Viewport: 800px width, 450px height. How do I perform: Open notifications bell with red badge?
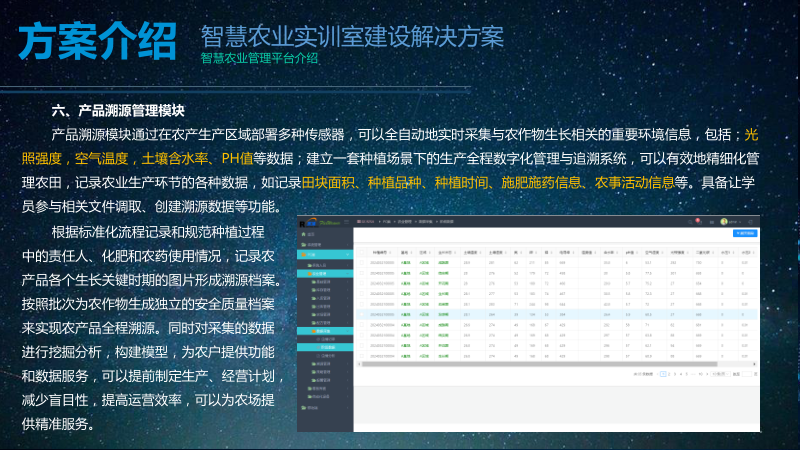(x=697, y=220)
